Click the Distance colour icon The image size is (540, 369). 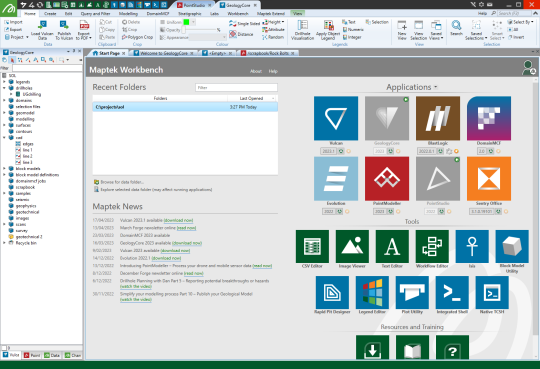click(241, 34)
